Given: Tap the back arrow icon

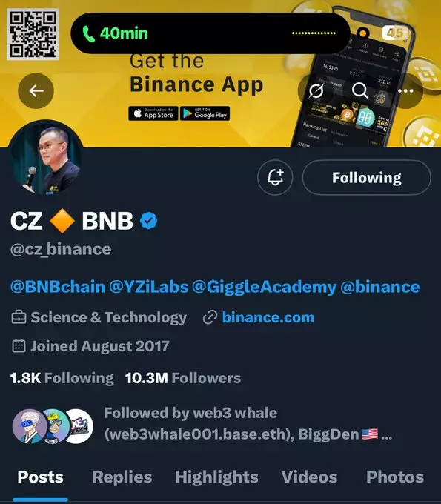Looking at the screenshot, I should point(36,91).
